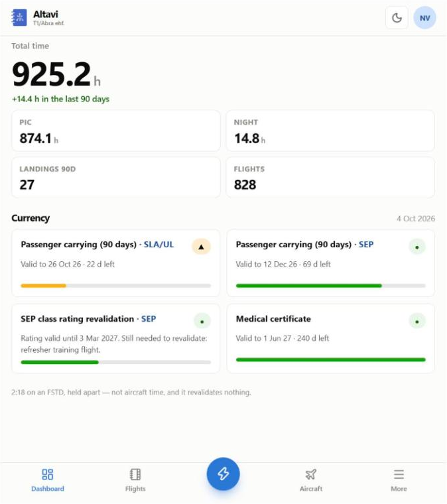Image resolution: width=447 pixels, height=504 pixels.
Task: Click the green status dot on Passenger carrying SEP card
Action: click(416, 247)
